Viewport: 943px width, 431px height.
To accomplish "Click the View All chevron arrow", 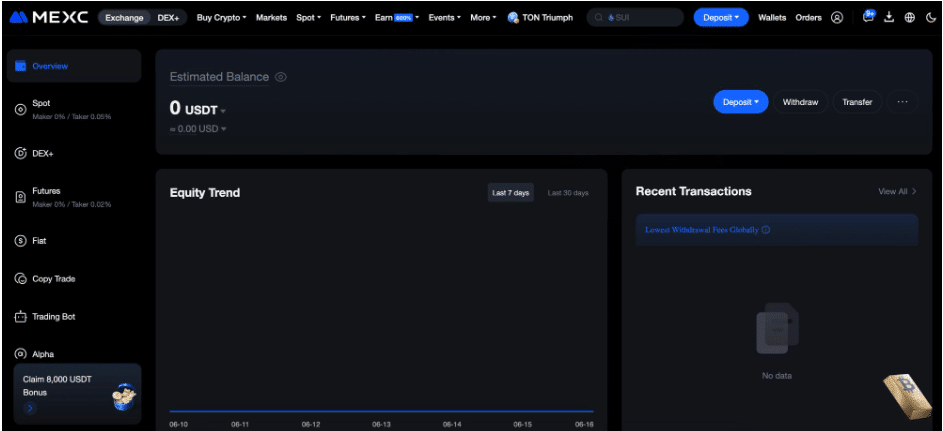I will click(914, 192).
